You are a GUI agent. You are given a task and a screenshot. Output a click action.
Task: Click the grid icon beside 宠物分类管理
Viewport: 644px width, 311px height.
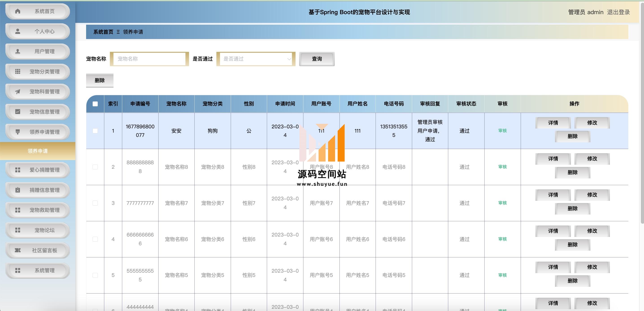point(17,72)
